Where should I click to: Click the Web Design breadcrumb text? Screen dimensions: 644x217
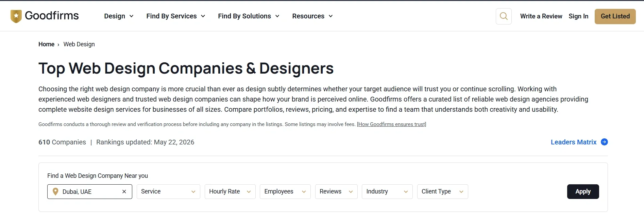pyautogui.click(x=79, y=44)
